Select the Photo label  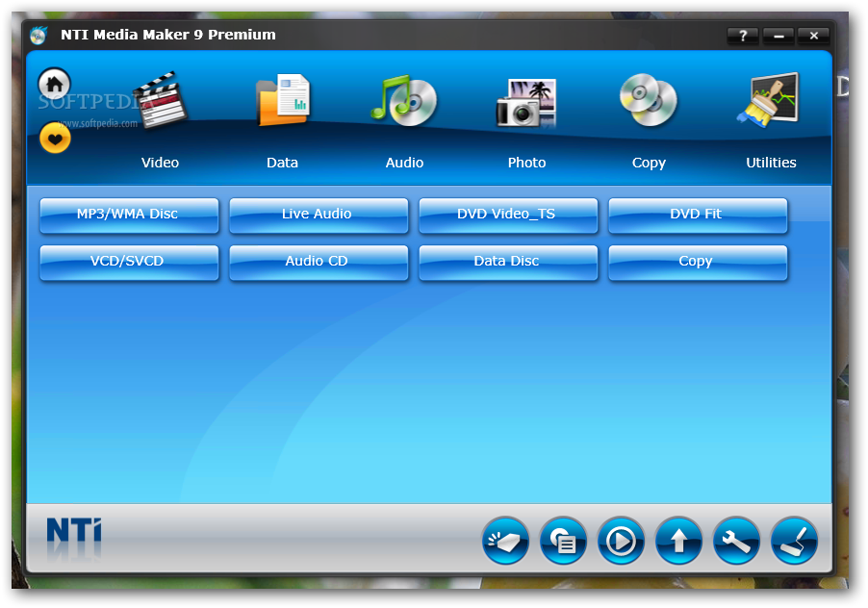click(x=527, y=163)
